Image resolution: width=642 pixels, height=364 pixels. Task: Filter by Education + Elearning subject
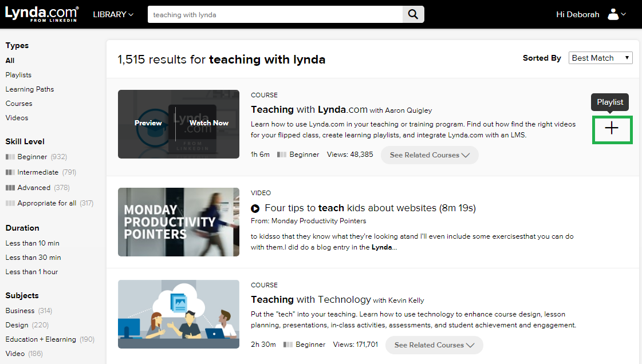[x=50, y=339]
